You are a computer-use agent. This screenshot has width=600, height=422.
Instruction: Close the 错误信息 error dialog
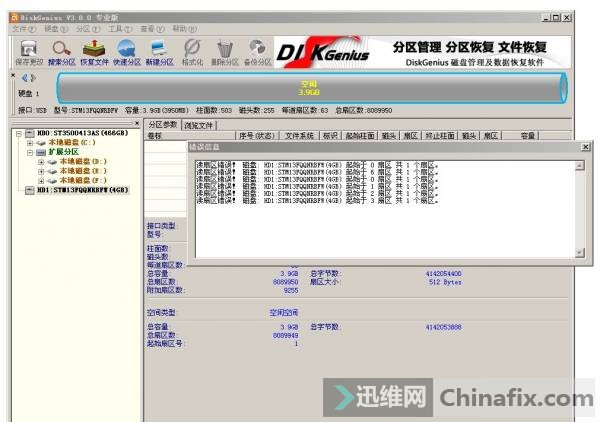tap(585, 147)
